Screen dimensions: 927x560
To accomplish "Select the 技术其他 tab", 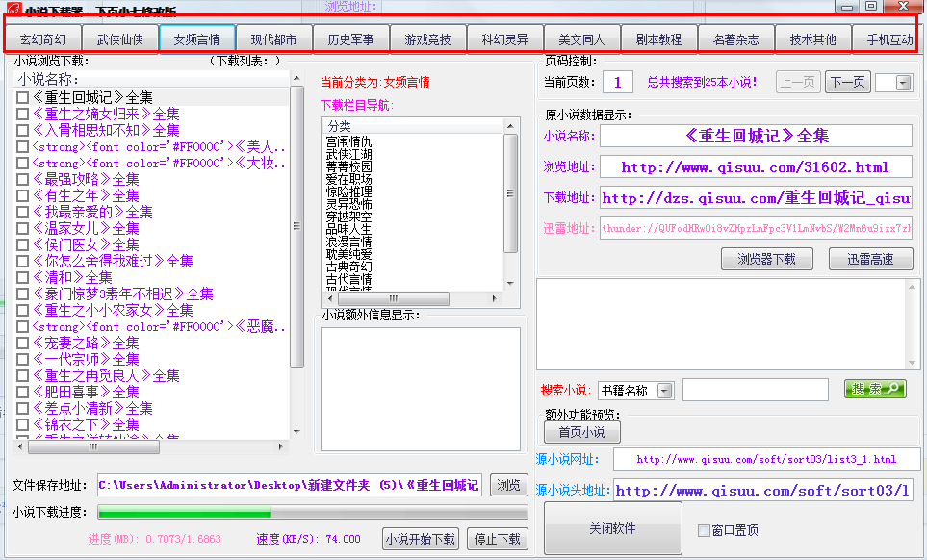I will [x=812, y=39].
